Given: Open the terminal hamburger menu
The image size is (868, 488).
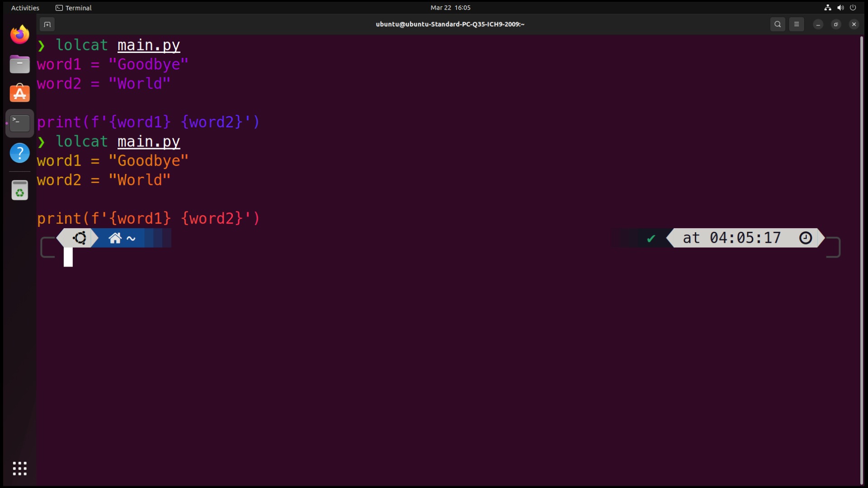Looking at the screenshot, I should (x=797, y=24).
